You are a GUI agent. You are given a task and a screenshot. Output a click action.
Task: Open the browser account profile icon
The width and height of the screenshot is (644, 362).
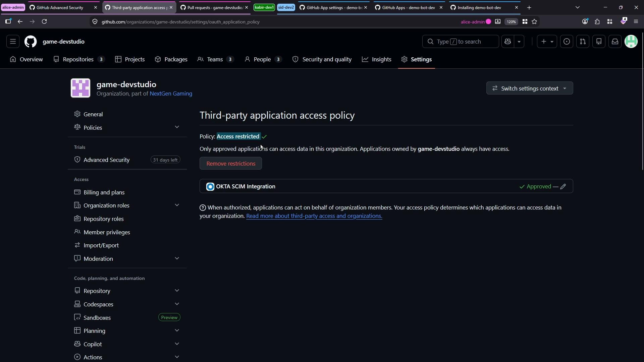(585, 21)
